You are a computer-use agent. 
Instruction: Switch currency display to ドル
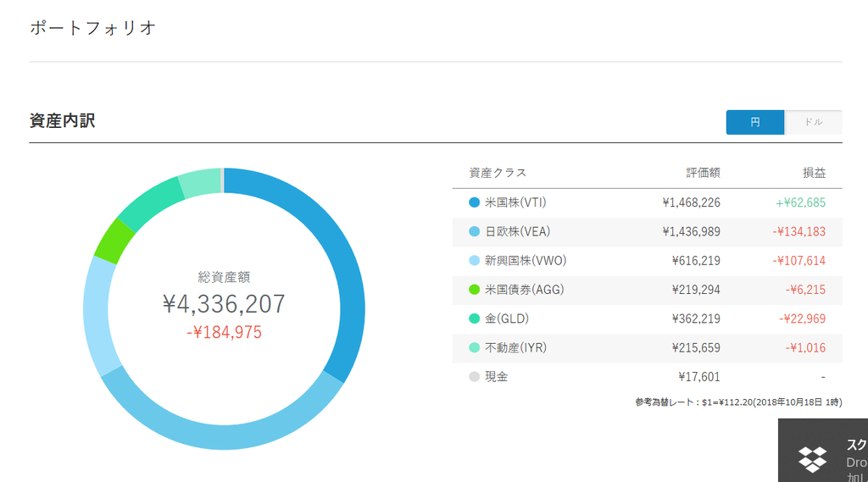[x=813, y=122]
